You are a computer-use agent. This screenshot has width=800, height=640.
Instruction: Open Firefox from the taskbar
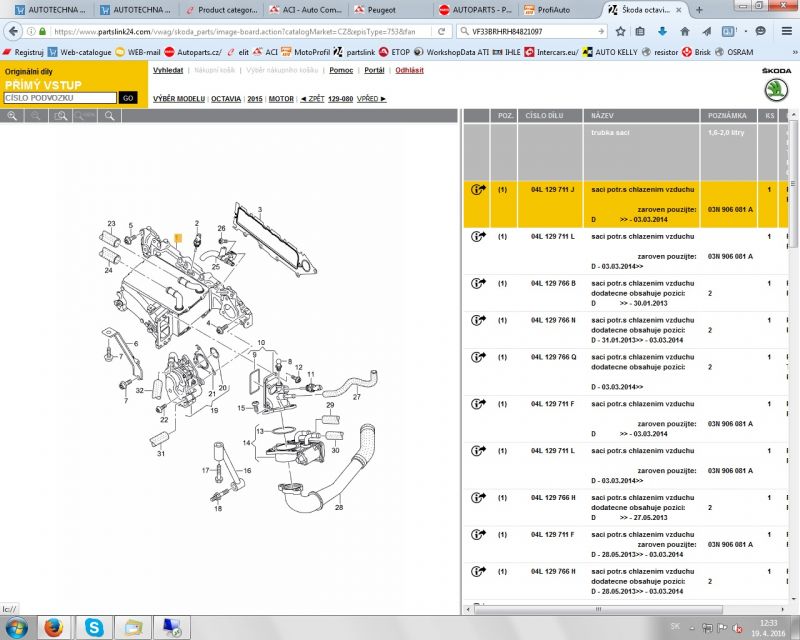click(53, 627)
